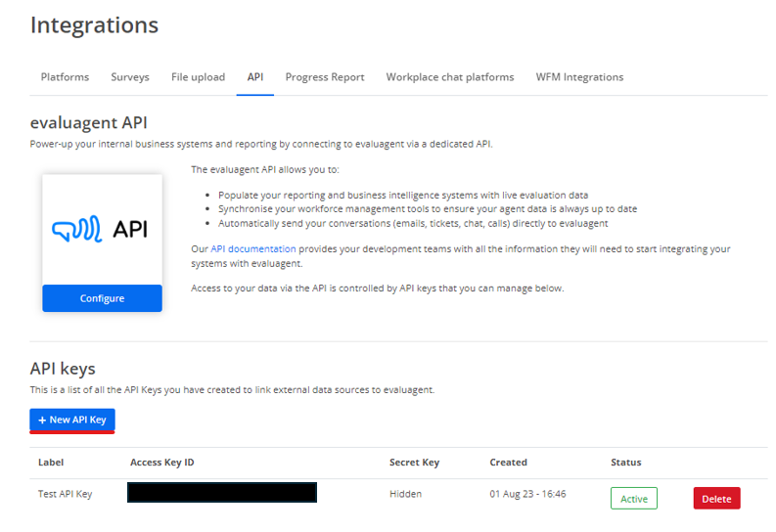This screenshot has width=776, height=532.
Task: Click the created date 01 Aug 23 - 16:46
Action: coord(527,494)
